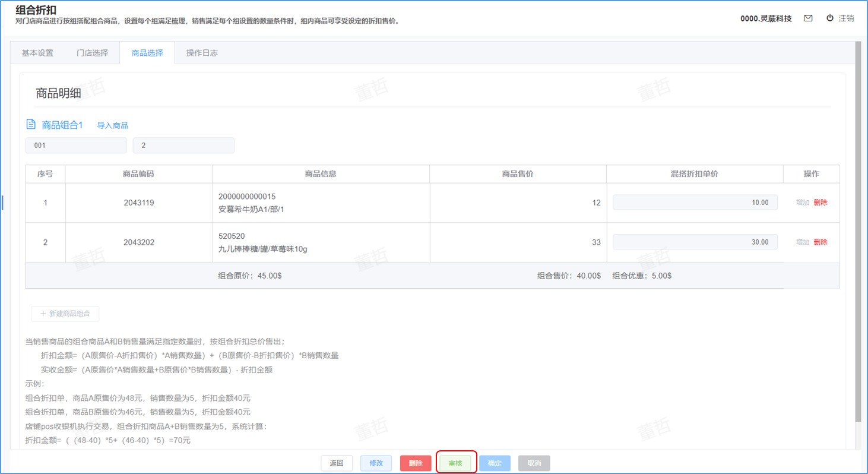Edit the 30.00 discount price field

(x=695, y=242)
